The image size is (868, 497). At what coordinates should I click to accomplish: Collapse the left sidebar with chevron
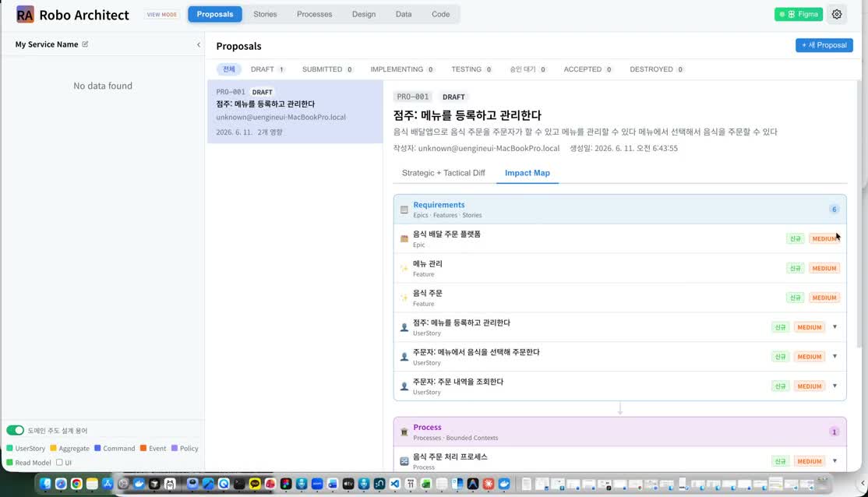[x=199, y=44]
